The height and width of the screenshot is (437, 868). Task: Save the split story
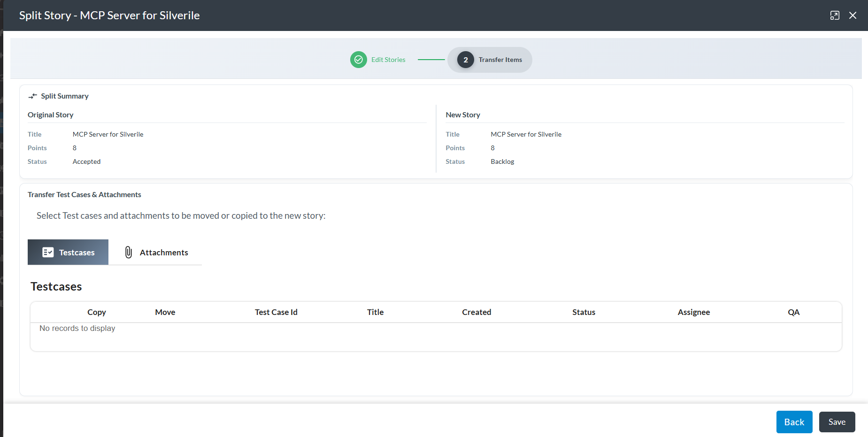(837, 422)
